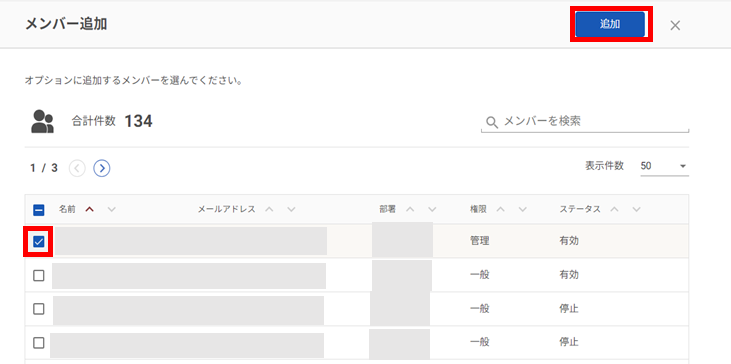This screenshot has height=364, width=731.
Task: Go to next page with right arrow
Action: click(102, 168)
